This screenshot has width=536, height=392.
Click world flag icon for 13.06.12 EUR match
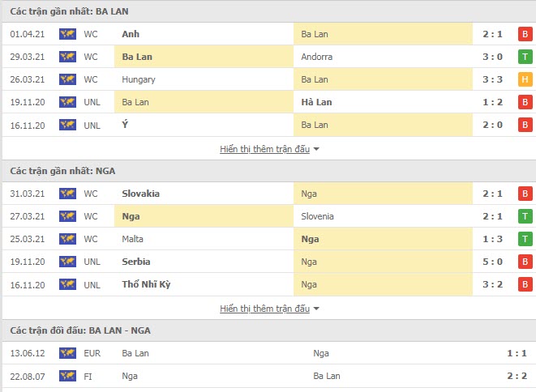coord(67,353)
